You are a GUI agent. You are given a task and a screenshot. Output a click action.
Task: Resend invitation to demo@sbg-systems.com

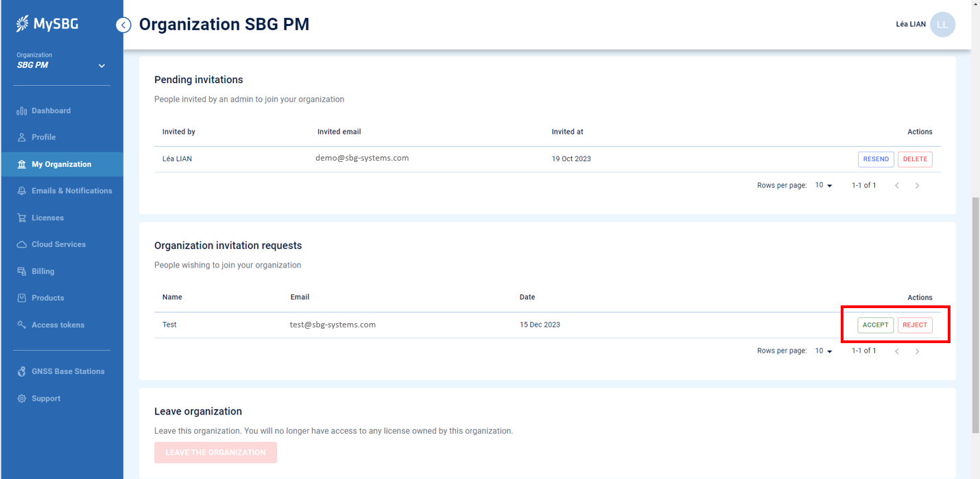coord(876,159)
